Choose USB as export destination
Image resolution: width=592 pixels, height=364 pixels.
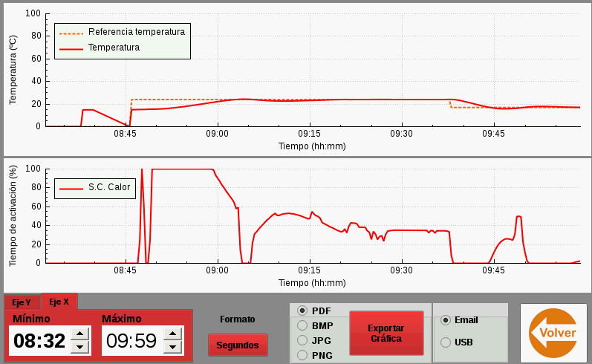point(446,342)
